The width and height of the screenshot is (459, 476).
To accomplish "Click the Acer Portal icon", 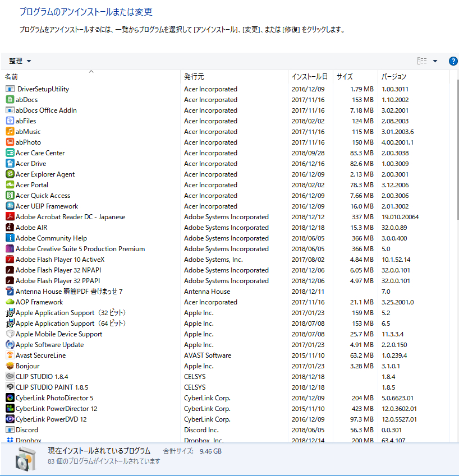I will [x=10, y=184].
